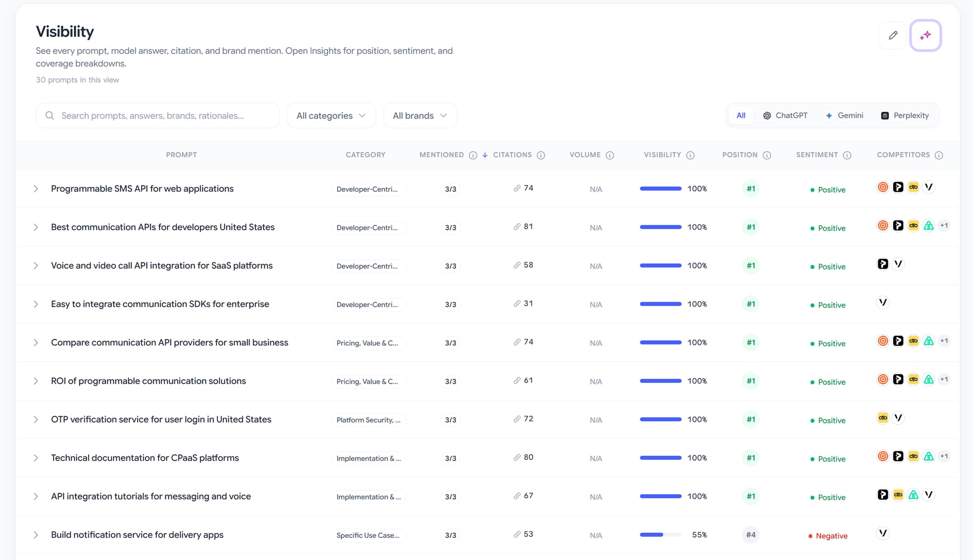
Task: Click the green triangle logo in Best communication APIs row
Action: (929, 225)
